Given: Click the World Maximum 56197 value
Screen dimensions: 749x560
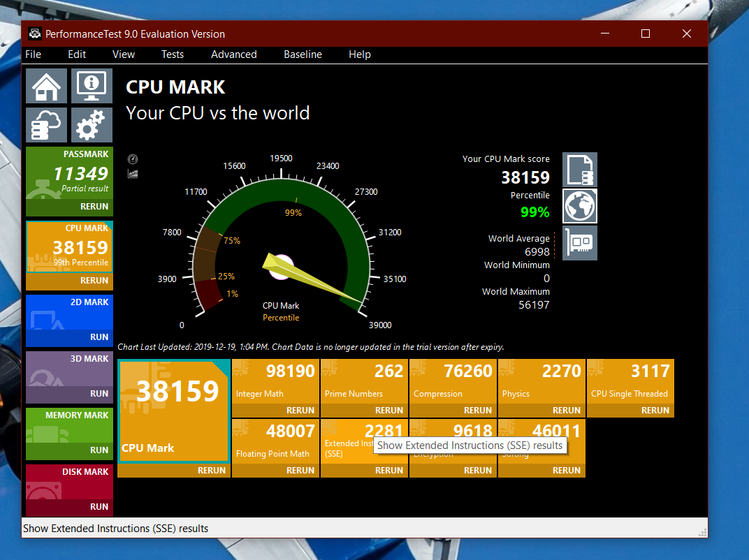Looking at the screenshot, I should pyautogui.click(x=534, y=304).
